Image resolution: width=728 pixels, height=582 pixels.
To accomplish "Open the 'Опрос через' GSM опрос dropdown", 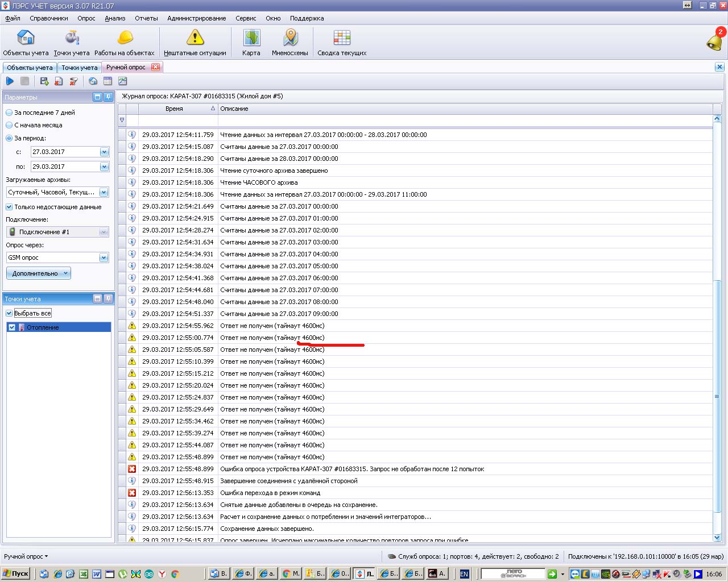I will click(x=104, y=257).
